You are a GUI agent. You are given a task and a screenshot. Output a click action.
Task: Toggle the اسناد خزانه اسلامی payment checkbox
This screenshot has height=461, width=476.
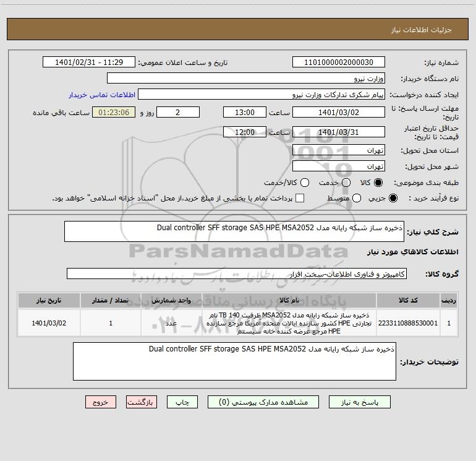tap(300, 198)
